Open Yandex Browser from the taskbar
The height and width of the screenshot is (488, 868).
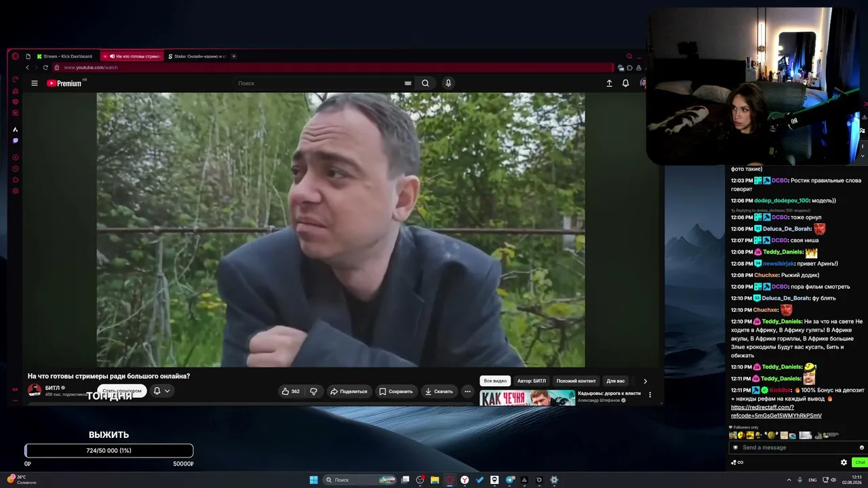pos(465,480)
